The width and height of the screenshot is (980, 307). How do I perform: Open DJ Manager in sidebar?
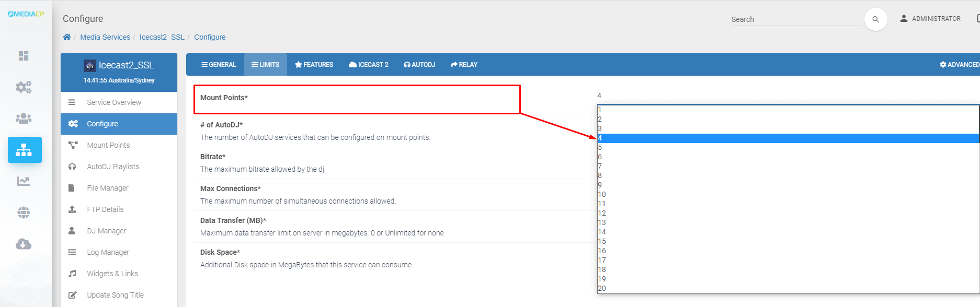[x=119, y=231]
